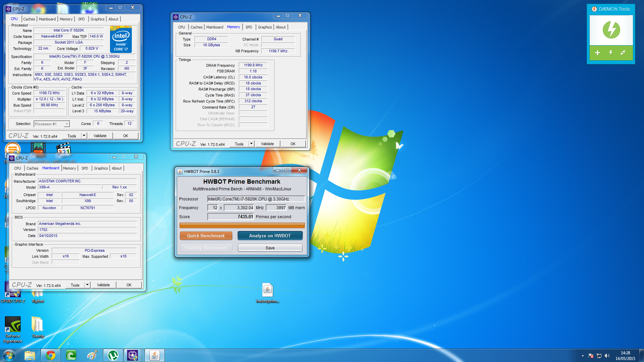This screenshot has width=644, height=362.
Task: Click the Show desktop strip on the taskbar
Action: [641, 355]
